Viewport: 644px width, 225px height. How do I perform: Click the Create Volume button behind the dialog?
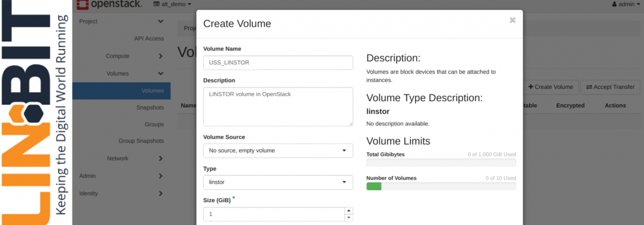[x=550, y=87]
